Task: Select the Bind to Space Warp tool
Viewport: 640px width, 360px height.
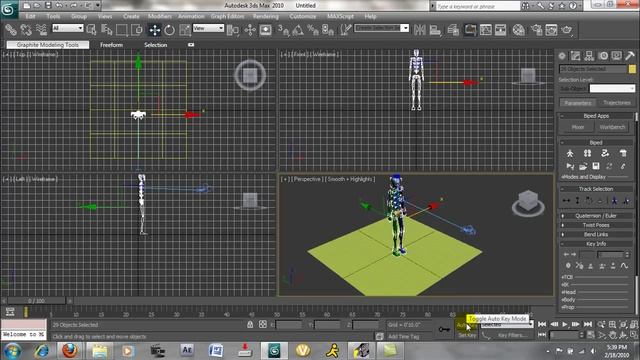Action: click(x=41, y=30)
